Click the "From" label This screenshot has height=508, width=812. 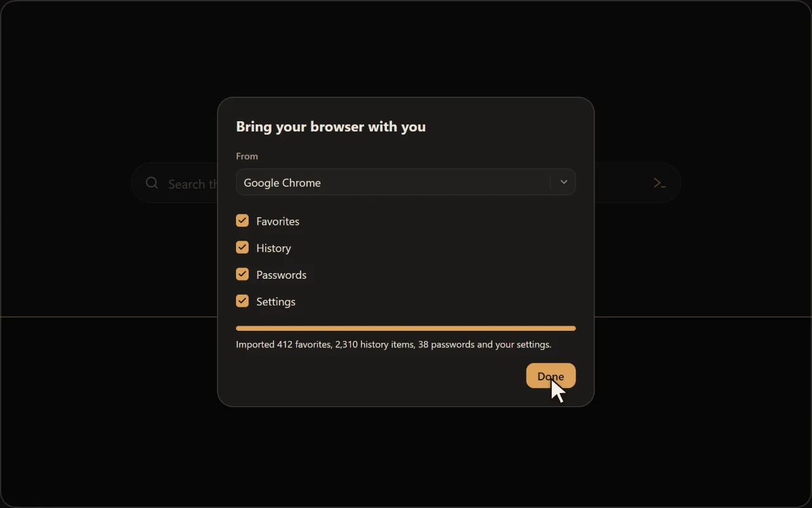(247, 156)
